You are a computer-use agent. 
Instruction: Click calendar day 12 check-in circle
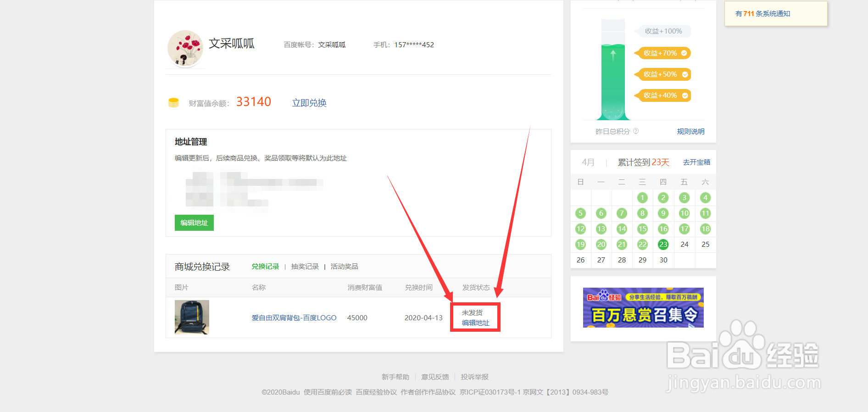pyautogui.click(x=580, y=229)
